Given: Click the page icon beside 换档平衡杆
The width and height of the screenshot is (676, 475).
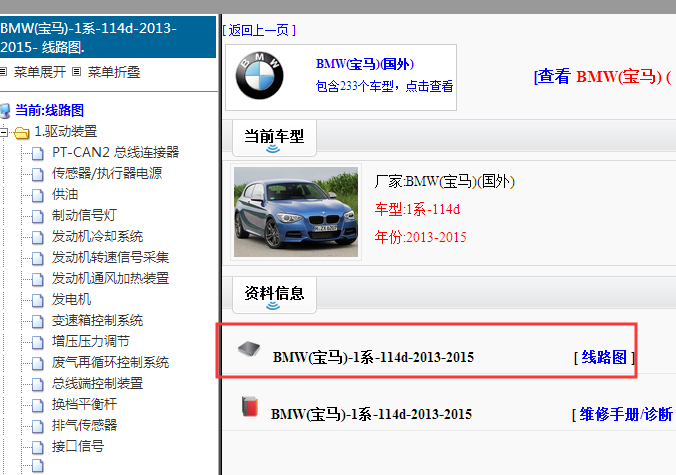Looking at the screenshot, I should pos(38,405).
